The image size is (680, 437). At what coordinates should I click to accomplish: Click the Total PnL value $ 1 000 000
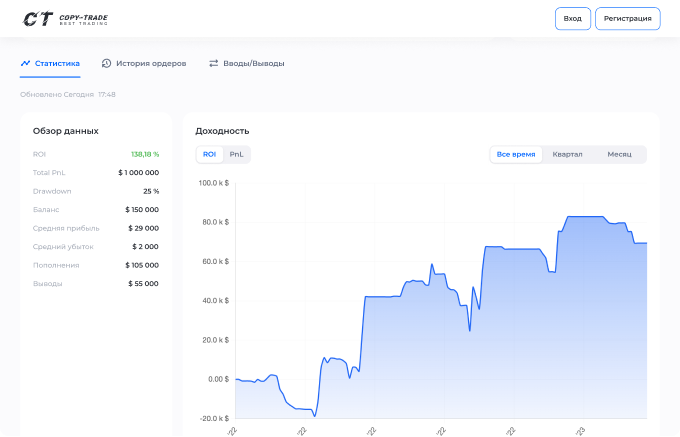pos(139,173)
